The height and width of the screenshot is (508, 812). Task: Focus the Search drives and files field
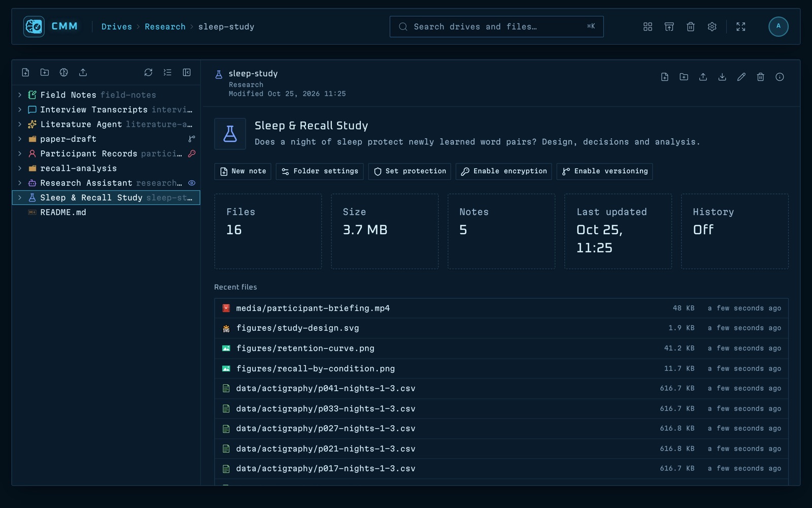496,26
